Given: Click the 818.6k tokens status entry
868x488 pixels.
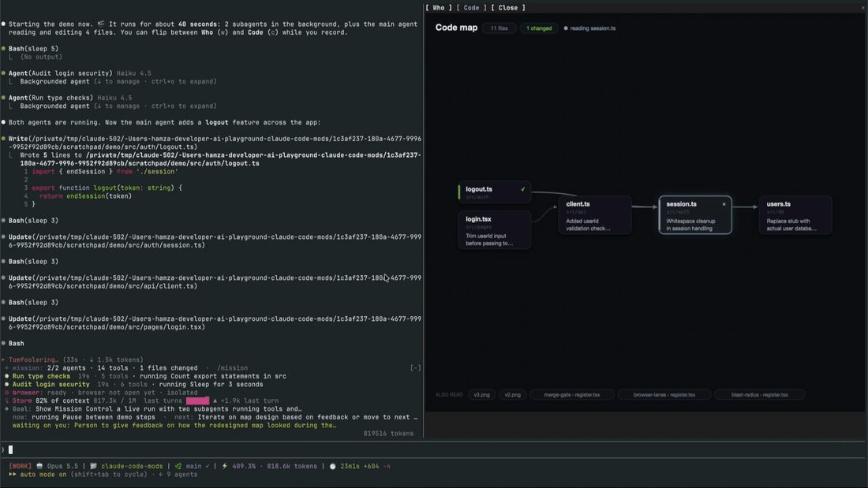Looking at the screenshot, I should tap(292, 467).
